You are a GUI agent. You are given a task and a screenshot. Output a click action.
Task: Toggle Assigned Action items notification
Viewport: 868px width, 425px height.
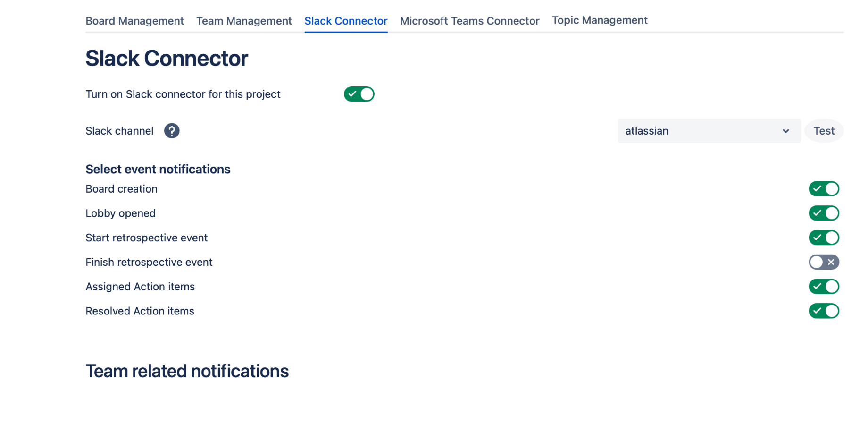point(824,287)
